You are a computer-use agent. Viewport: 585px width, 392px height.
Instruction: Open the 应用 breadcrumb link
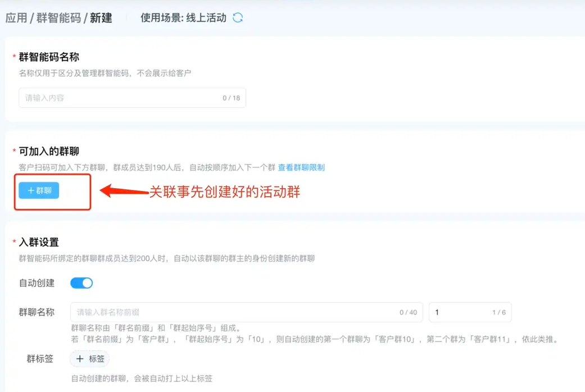[16, 18]
